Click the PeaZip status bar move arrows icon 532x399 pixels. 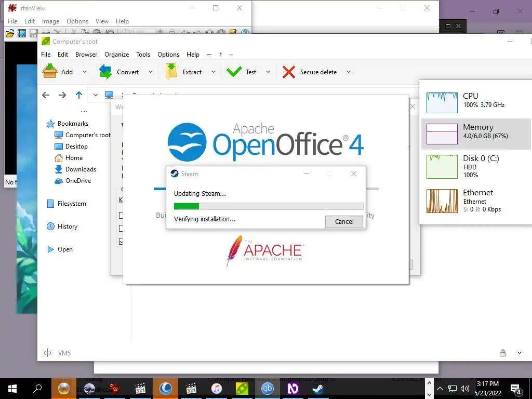(x=47, y=353)
